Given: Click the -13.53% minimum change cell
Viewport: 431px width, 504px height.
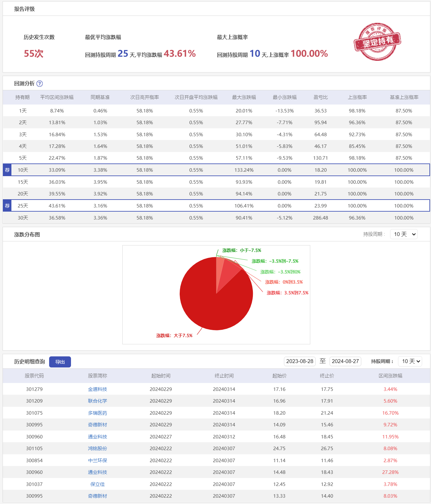Looking at the screenshot, I should [x=285, y=111].
